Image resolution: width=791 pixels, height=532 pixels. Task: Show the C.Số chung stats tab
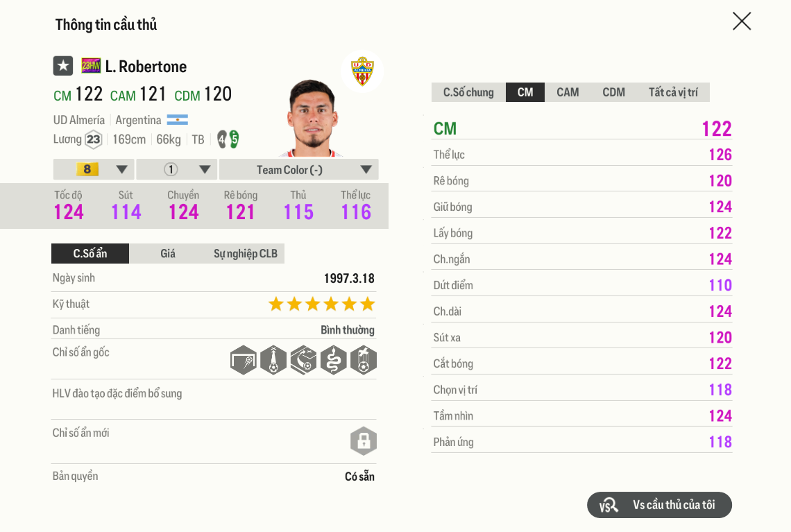(x=468, y=92)
